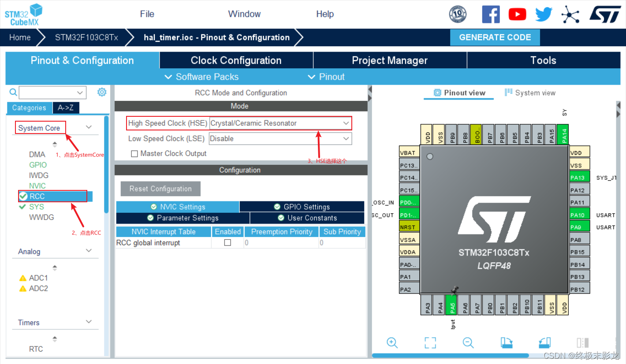Open the File menu
The width and height of the screenshot is (626, 364).
[x=147, y=14]
